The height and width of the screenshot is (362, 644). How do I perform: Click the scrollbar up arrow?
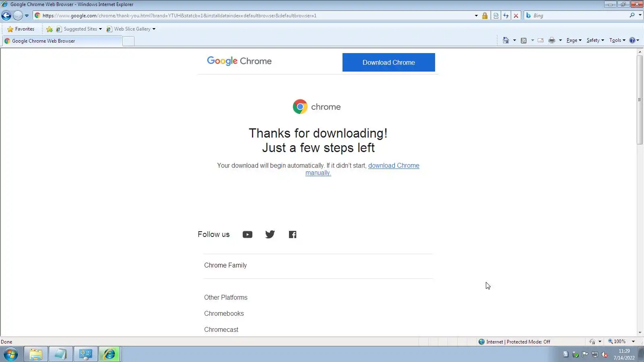click(x=640, y=52)
